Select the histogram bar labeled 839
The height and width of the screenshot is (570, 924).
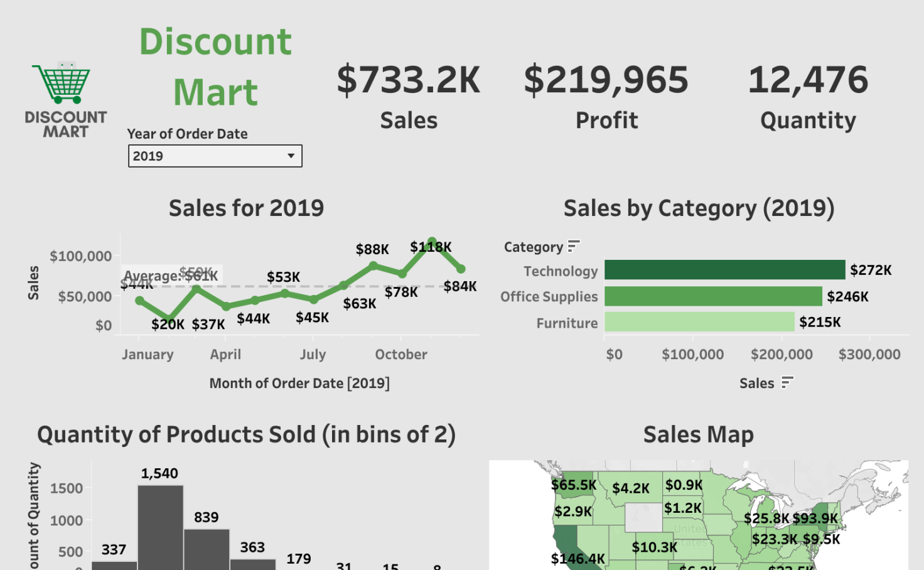[207, 549]
